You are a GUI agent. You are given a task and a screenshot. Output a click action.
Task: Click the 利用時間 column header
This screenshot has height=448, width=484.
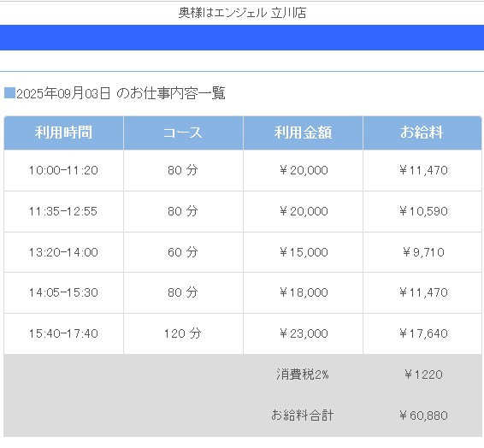click(63, 133)
